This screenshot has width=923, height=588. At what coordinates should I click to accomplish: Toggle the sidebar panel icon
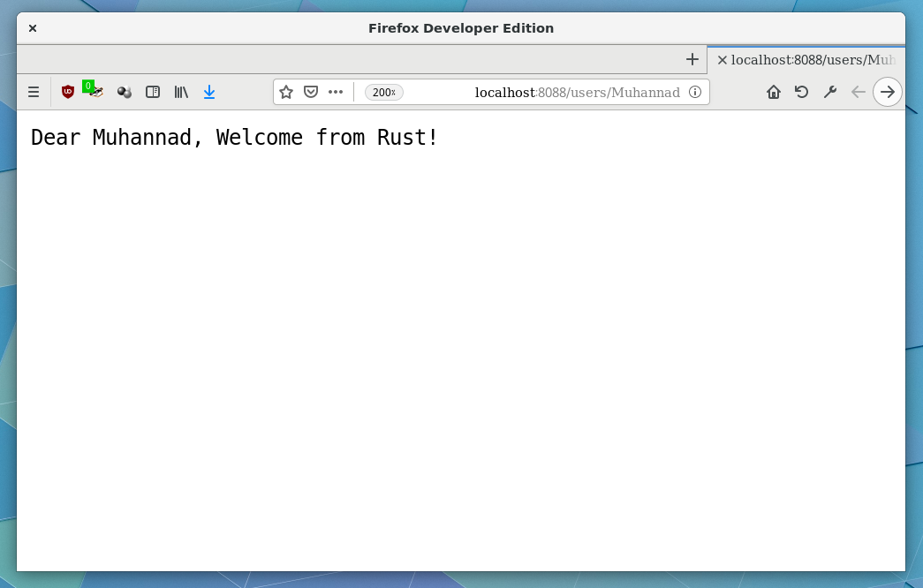coord(153,92)
